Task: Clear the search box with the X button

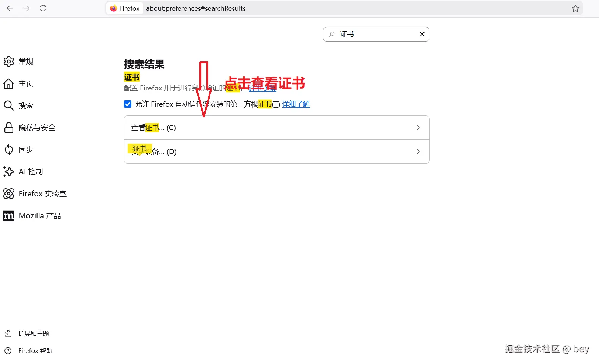Action: coord(422,34)
